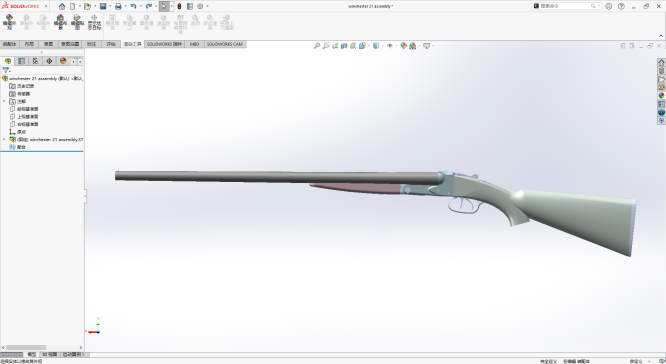This screenshot has height=364, width=666.
Task: Activate the Select cursor tool
Action: (x=164, y=6)
